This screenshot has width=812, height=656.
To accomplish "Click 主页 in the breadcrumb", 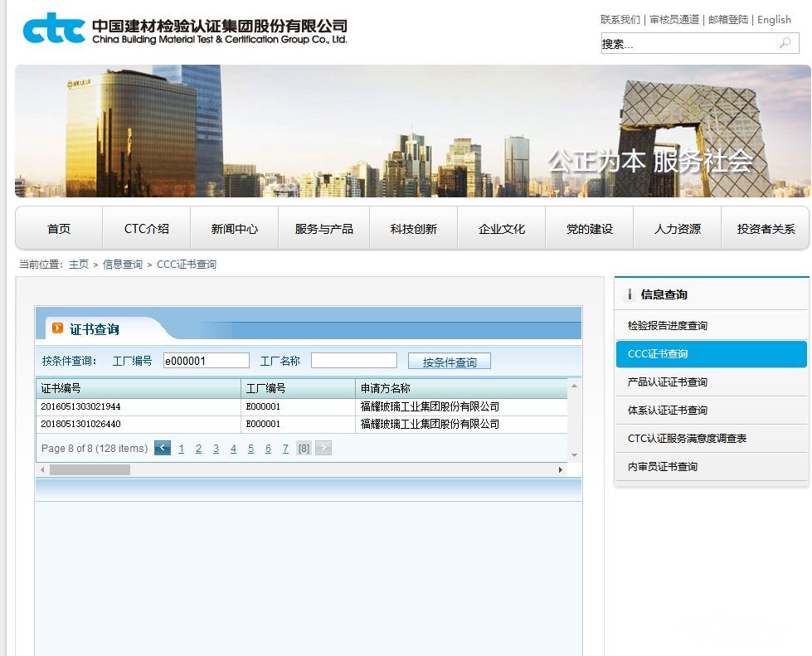I will 79,265.
